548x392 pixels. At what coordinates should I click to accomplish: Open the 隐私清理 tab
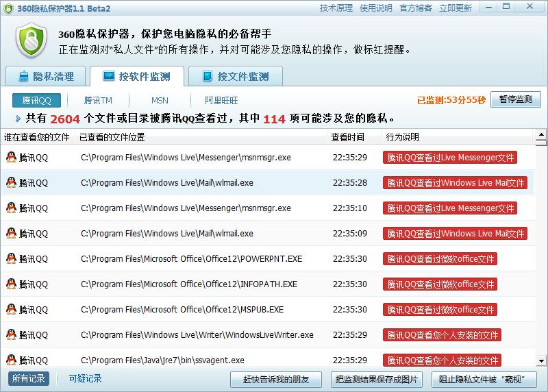pyautogui.click(x=45, y=76)
